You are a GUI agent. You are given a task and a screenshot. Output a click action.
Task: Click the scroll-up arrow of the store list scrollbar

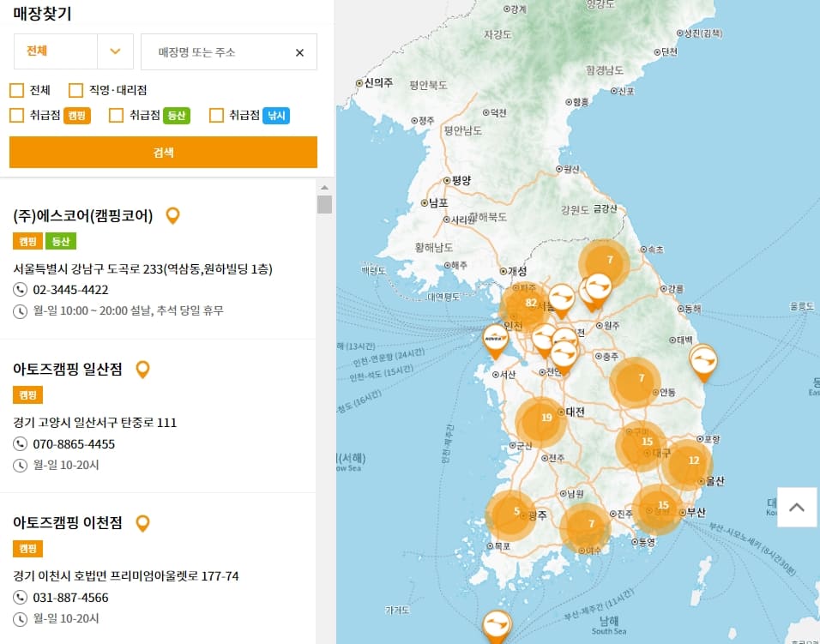tap(325, 187)
